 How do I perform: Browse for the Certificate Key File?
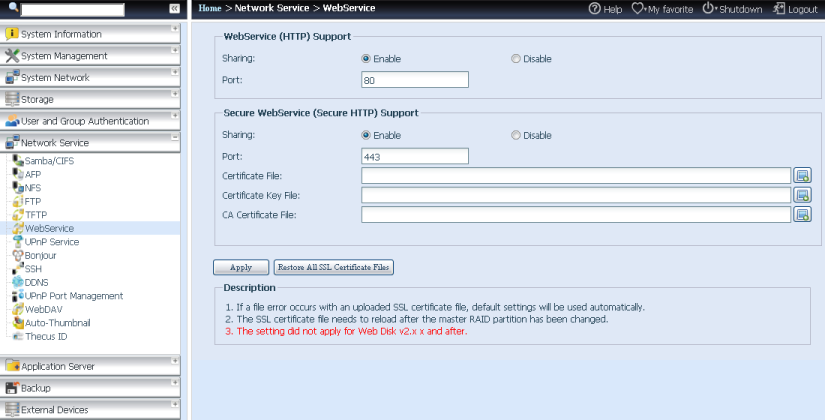(x=802, y=195)
